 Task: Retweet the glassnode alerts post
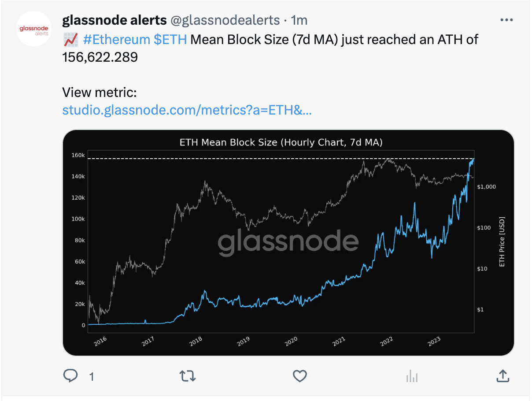point(188,376)
